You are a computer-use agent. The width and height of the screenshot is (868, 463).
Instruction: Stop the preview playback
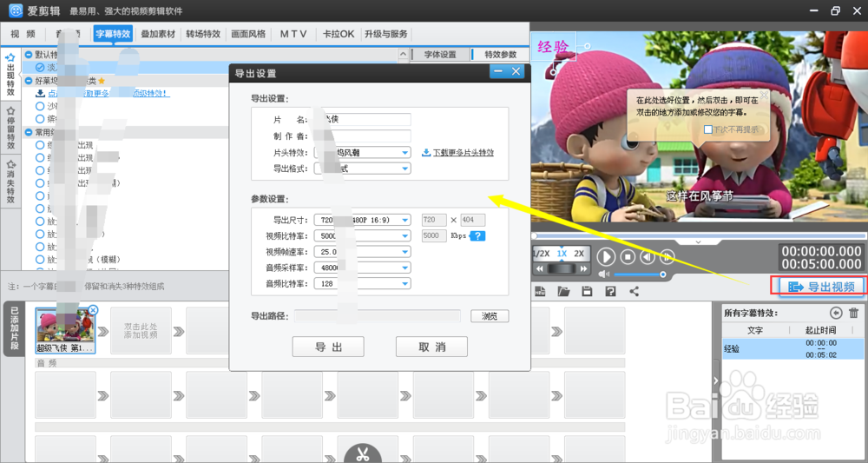[x=628, y=257]
